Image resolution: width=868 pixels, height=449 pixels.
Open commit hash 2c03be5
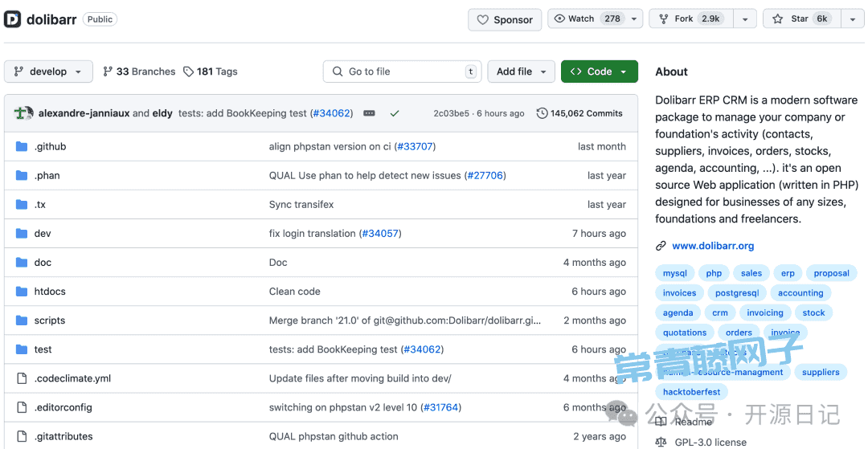[x=451, y=113]
